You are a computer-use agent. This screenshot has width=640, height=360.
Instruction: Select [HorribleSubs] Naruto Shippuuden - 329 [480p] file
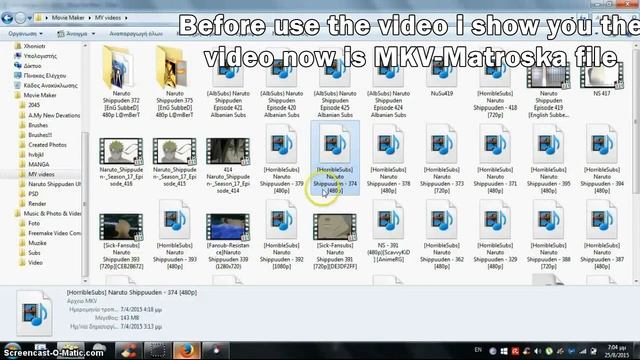click(x=495, y=235)
